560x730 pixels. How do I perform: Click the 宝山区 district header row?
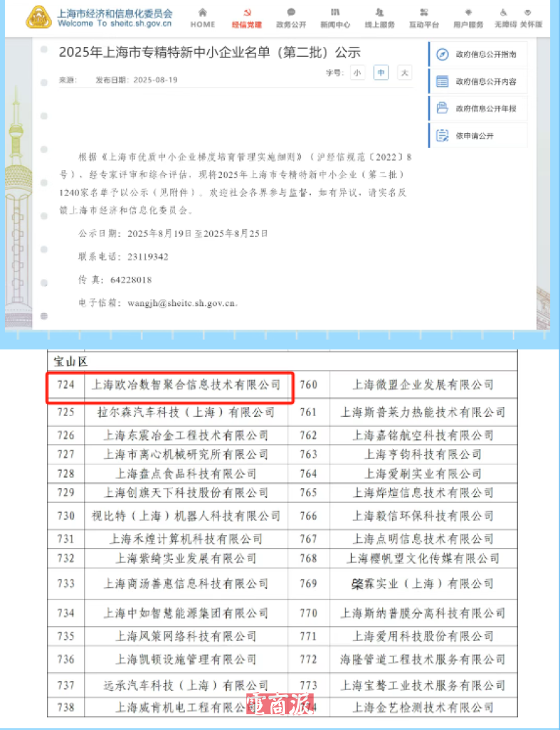point(282,361)
